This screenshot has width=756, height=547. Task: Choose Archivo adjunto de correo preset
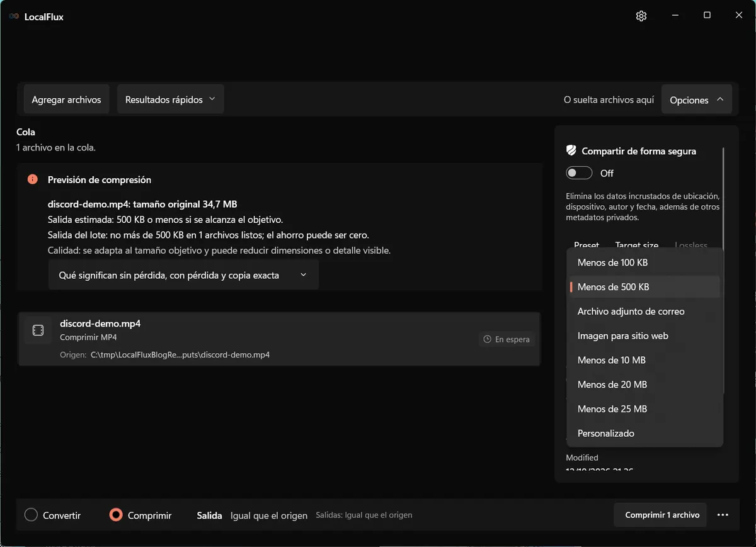click(x=644, y=312)
